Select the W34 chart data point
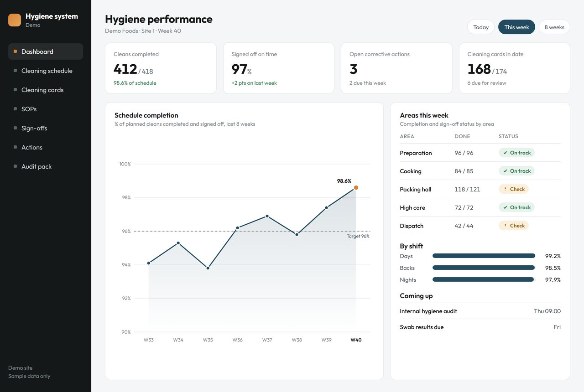Image resolution: width=584 pixels, height=392 pixels. pos(178,243)
